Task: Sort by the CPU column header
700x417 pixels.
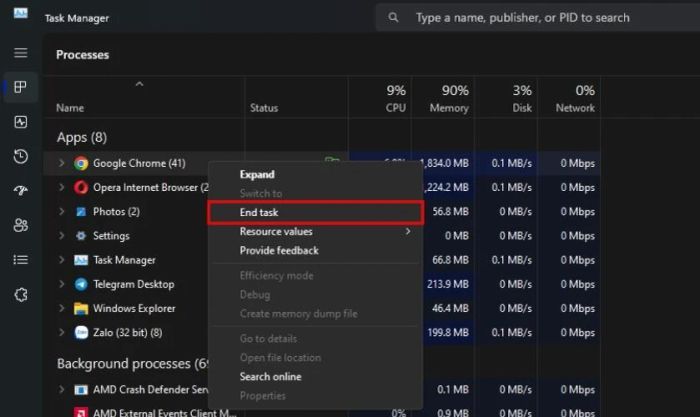Action: point(396,108)
